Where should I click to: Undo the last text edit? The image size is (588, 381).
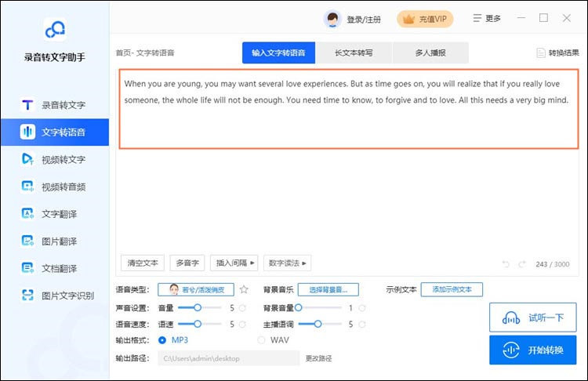(x=506, y=264)
